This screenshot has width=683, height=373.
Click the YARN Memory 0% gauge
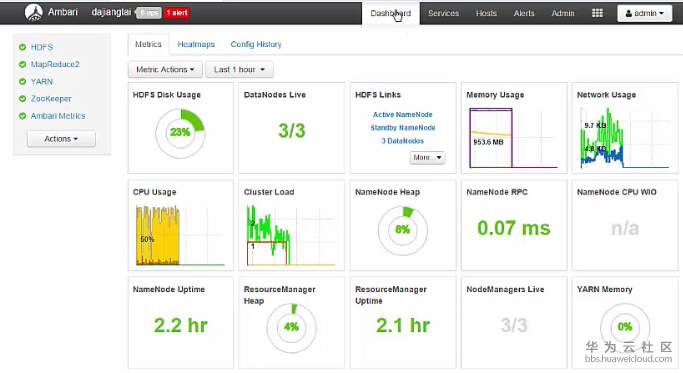pos(625,327)
